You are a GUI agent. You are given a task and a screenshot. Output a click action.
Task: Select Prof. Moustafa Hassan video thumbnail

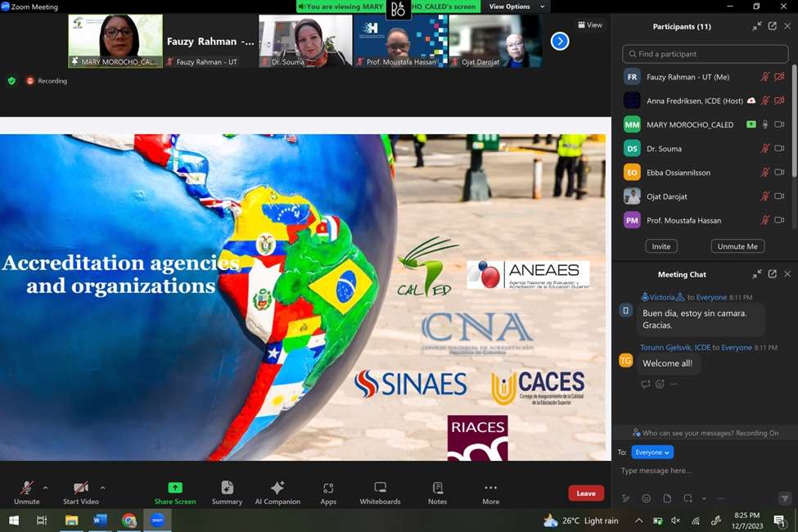[x=400, y=41]
